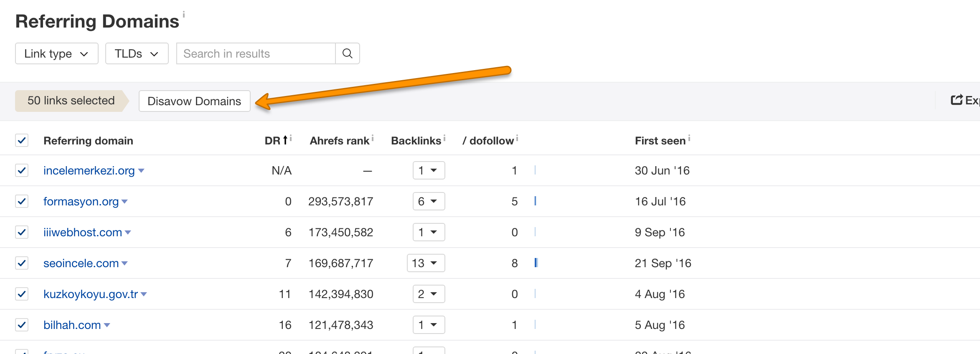The height and width of the screenshot is (354, 980).
Task: Uncheck the incelemerkezi.org row checkbox
Action: pyautogui.click(x=22, y=170)
